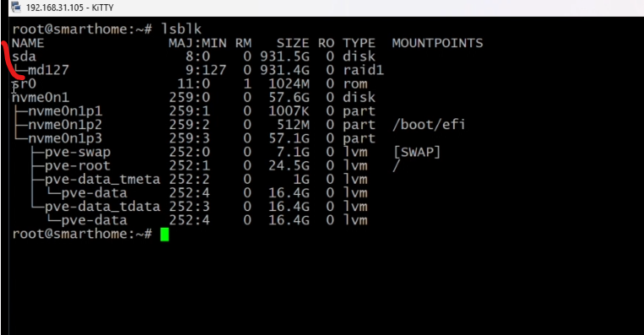Click the '11:0' device number
644x335 pixels.
193,84
